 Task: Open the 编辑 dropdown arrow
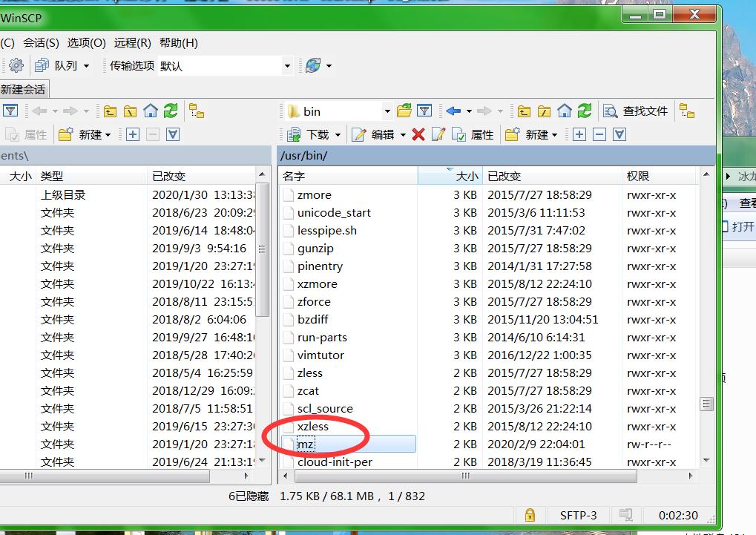click(403, 135)
